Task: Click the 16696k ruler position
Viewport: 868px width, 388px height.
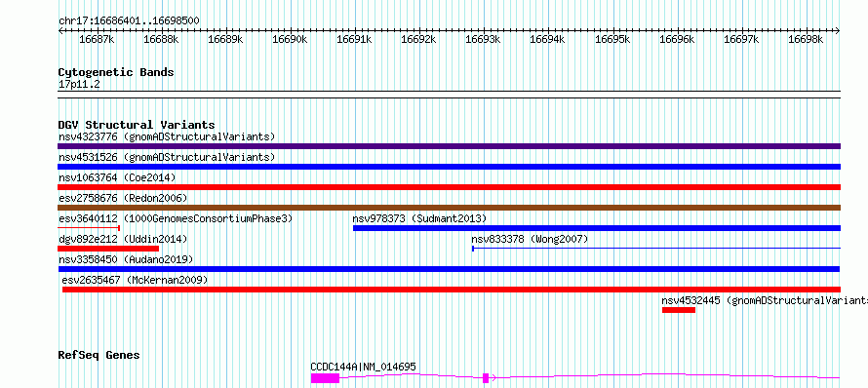Action: (677, 39)
